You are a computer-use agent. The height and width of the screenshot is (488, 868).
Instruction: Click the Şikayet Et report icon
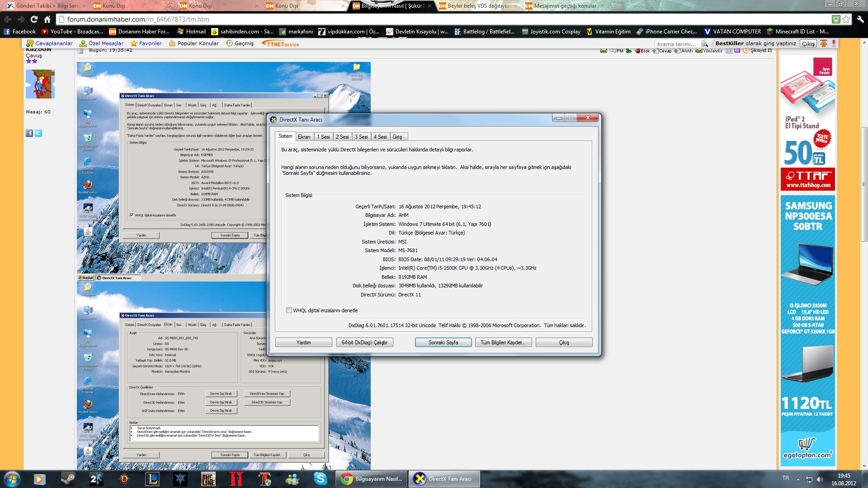click(757, 51)
